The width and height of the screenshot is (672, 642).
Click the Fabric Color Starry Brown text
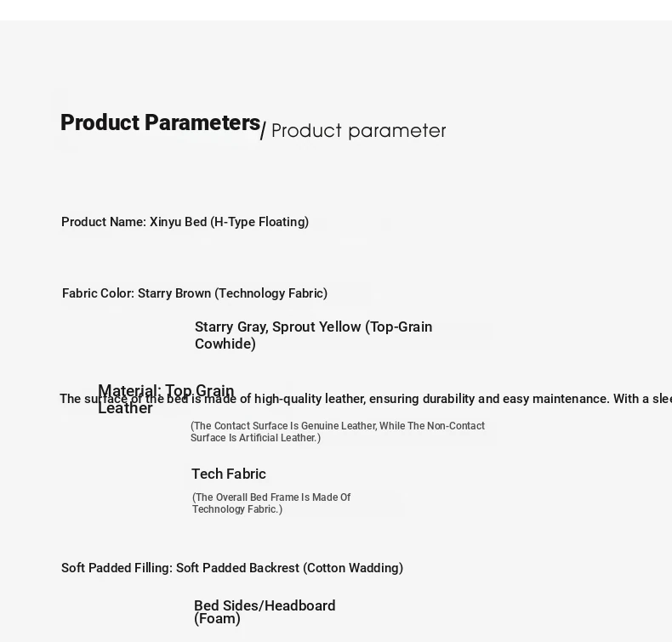point(195,293)
